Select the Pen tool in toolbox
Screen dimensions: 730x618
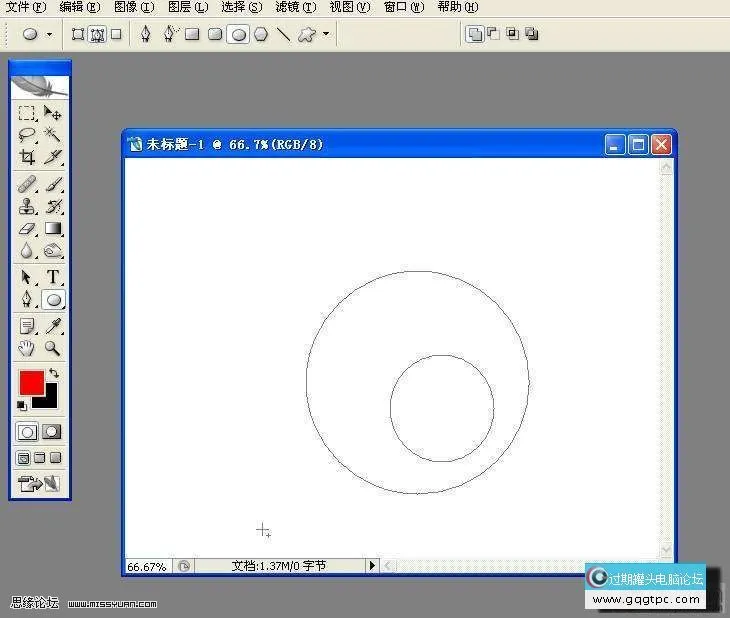(27, 299)
